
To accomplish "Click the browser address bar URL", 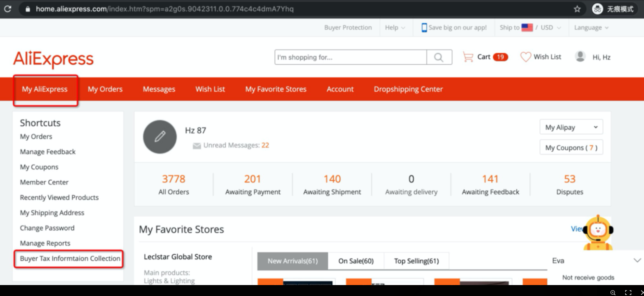I will click(165, 9).
